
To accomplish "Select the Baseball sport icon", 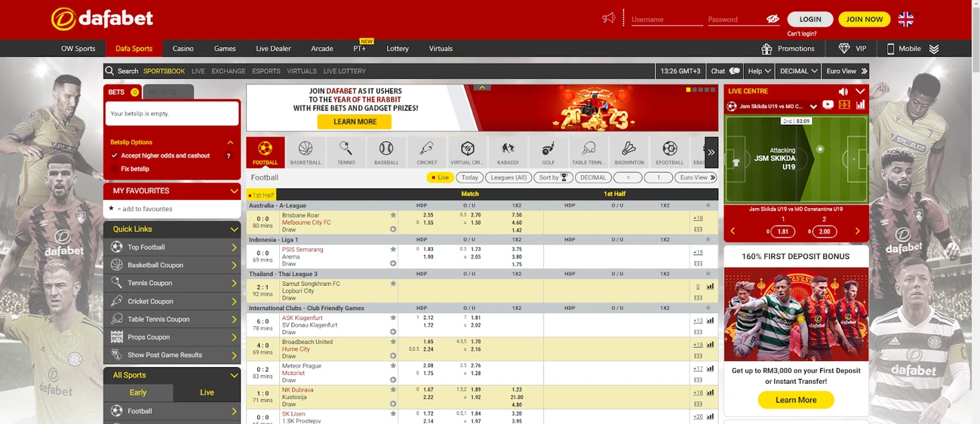I will point(386,152).
